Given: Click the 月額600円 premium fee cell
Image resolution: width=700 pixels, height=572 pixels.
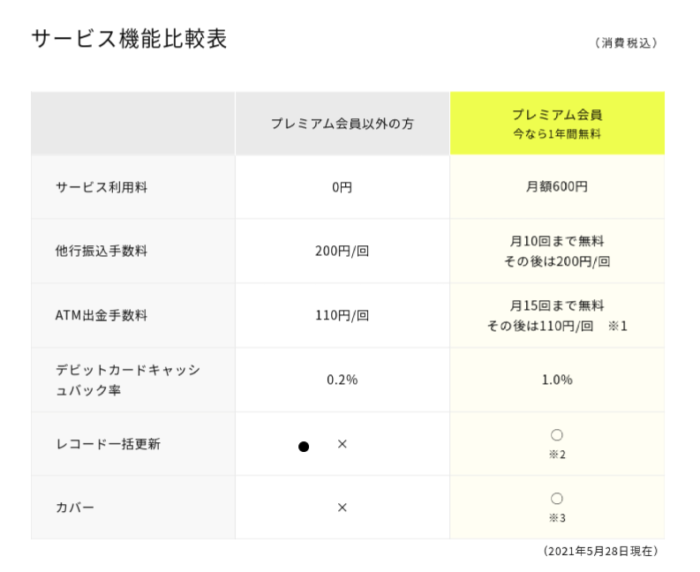Looking at the screenshot, I should coord(557,187).
